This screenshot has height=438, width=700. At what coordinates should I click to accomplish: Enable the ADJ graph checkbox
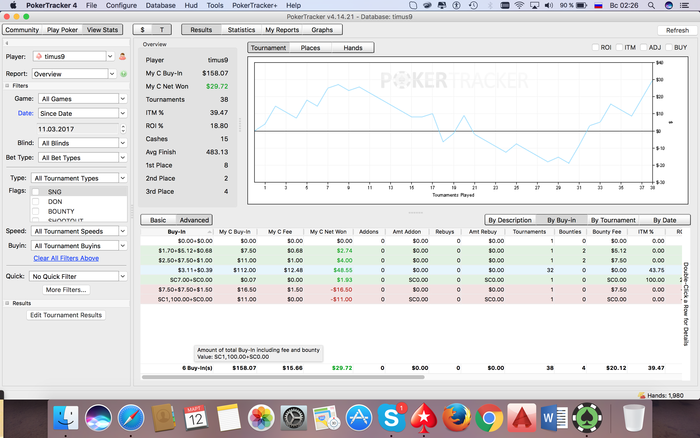pyautogui.click(x=643, y=47)
